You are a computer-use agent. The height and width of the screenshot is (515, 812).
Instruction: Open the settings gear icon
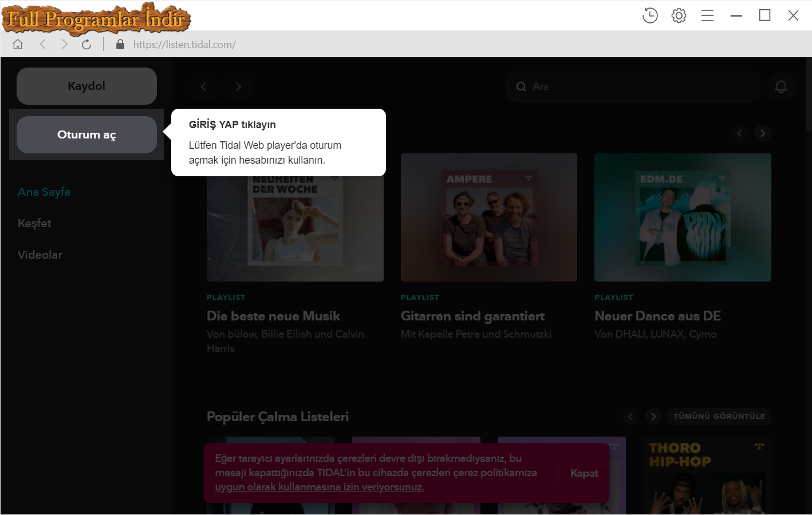[x=679, y=15]
